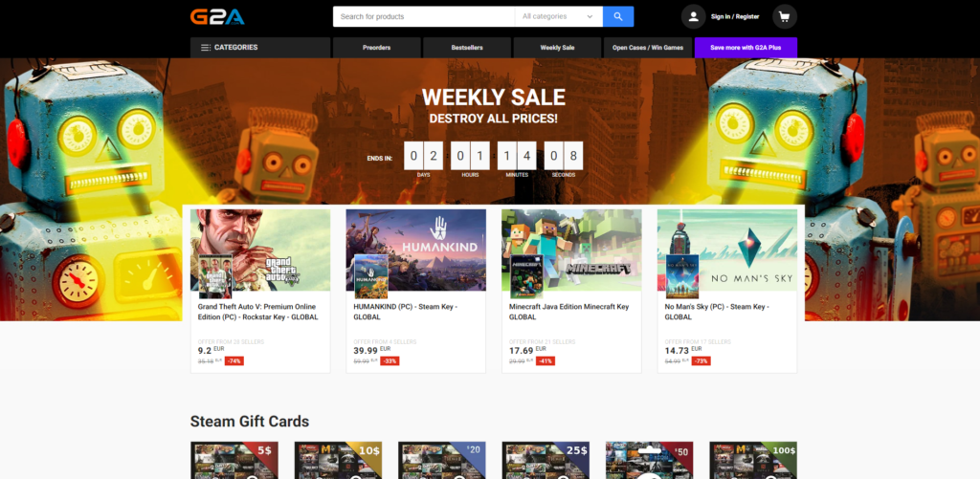Screen dimensions: 980x479
Task: Click the -41% discount badge
Action: 546,361
